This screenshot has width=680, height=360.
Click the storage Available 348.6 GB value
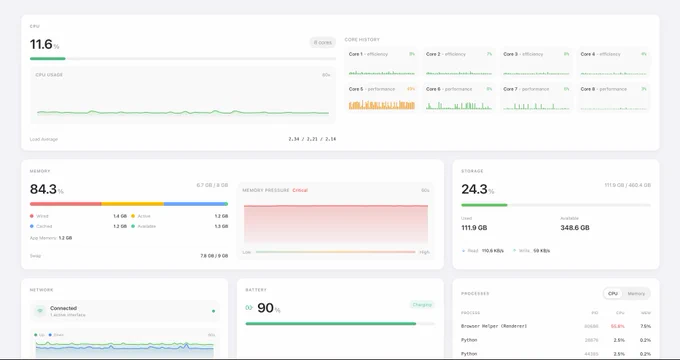tap(575, 228)
